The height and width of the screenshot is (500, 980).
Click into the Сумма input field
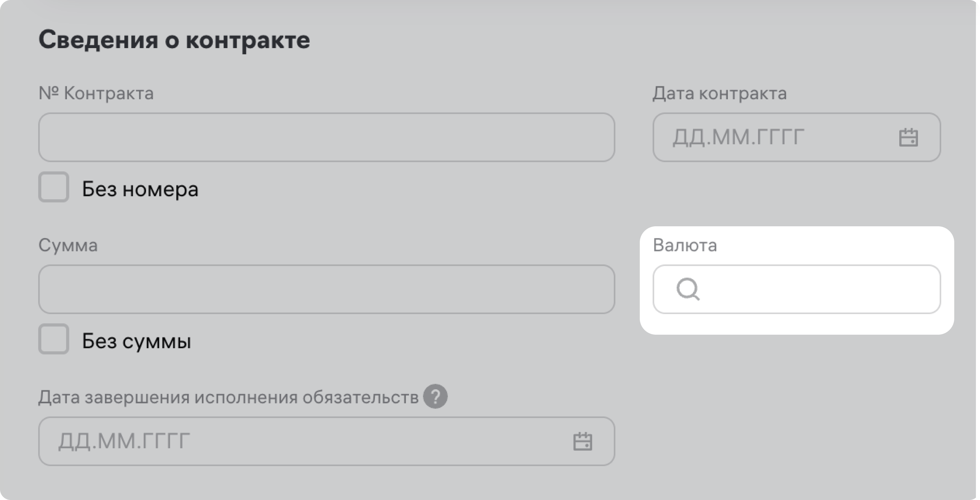coord(326,289)
